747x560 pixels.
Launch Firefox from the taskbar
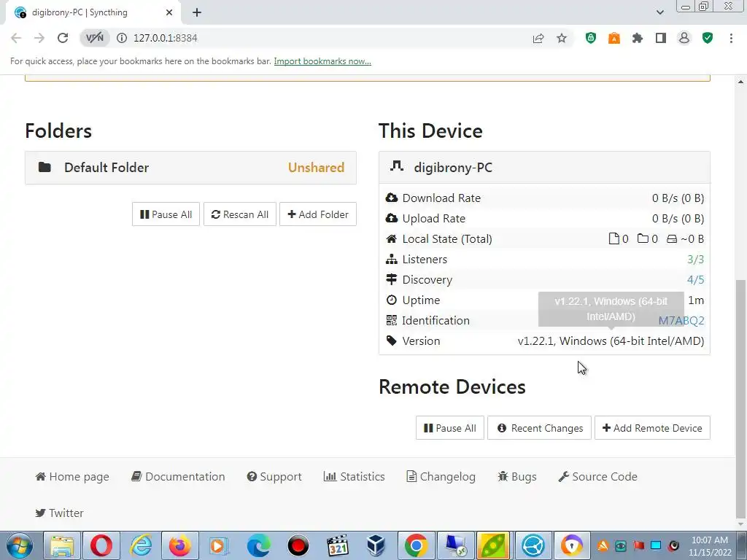[x=179, y=545]
